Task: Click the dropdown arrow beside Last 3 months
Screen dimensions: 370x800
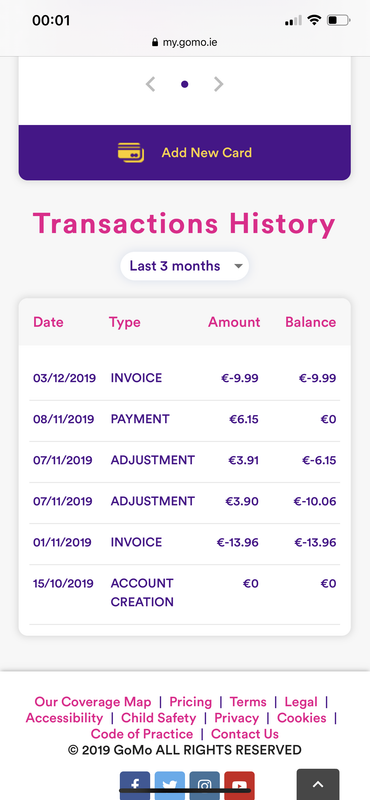Action: [238, 266]
